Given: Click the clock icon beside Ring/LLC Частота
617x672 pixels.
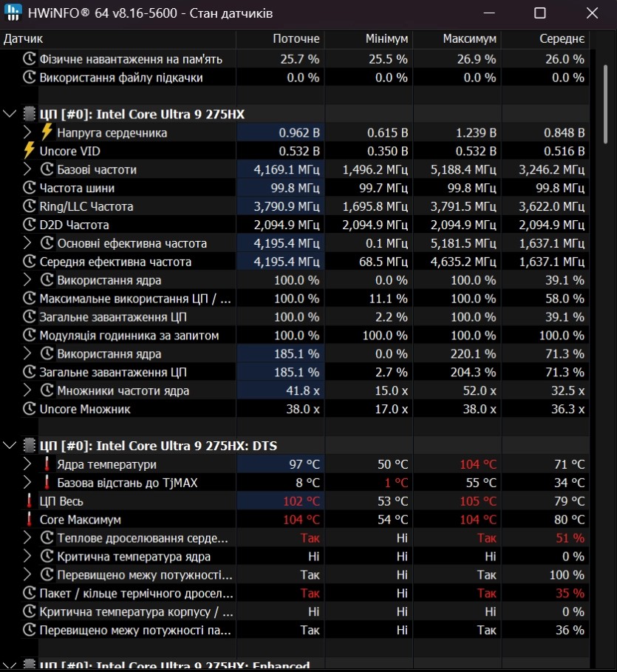Looking at the screenshot, I should [x=30, y=206].
